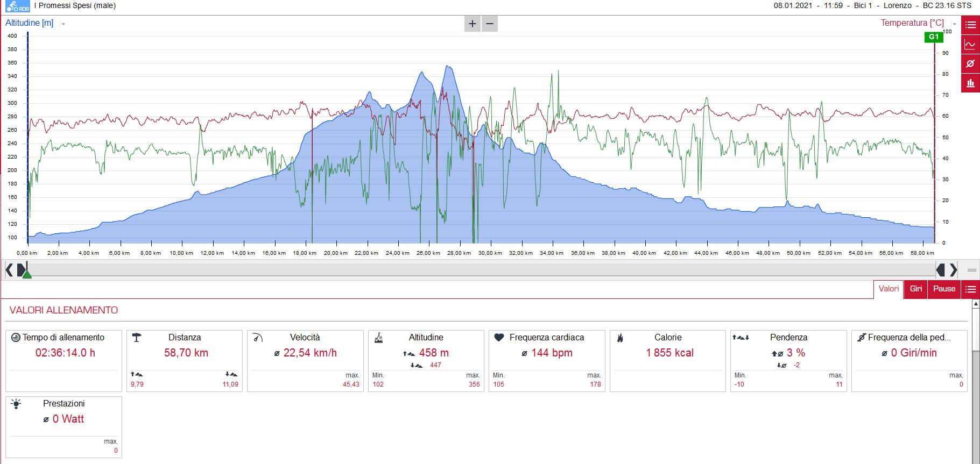The image size is (980, 464).
Task: Click the G1 lap marker
Action: click(x=934, y=37)
